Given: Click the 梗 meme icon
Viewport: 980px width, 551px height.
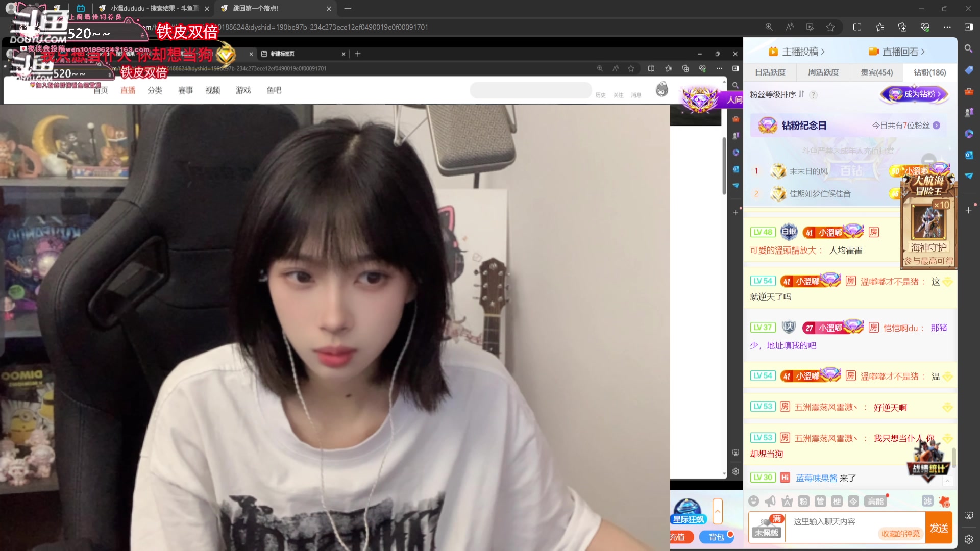Looking at the screenshot, I should tap(837, 502).
